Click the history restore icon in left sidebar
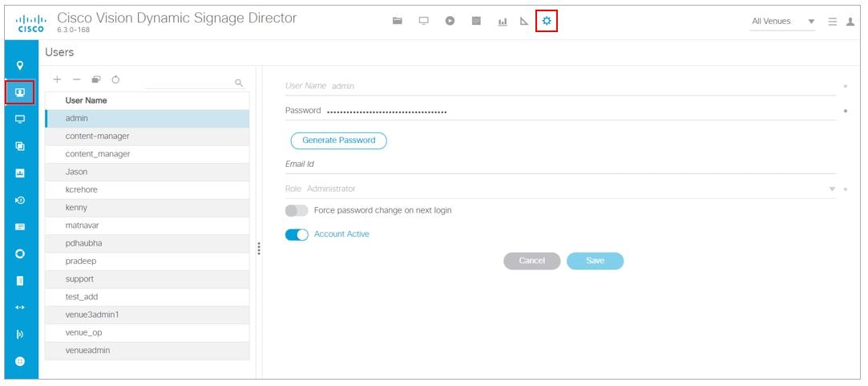Screen dimensions: 868x386 (21, 200)
